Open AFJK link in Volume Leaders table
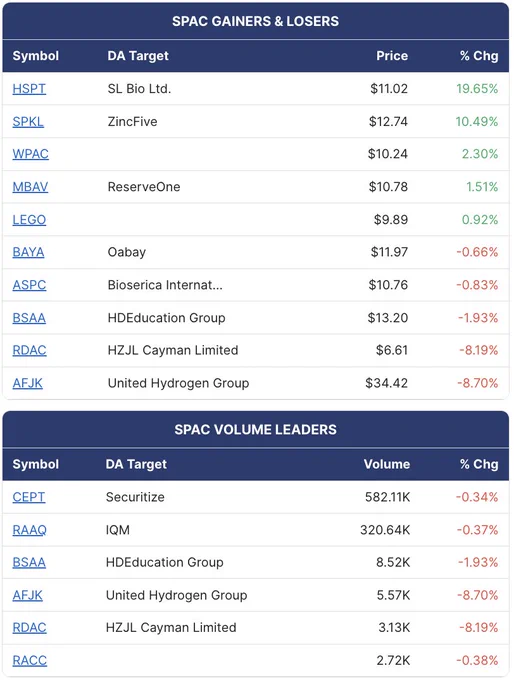Viewport: 514px width, 680px height. pyautogui.click(x=27, y=595)
